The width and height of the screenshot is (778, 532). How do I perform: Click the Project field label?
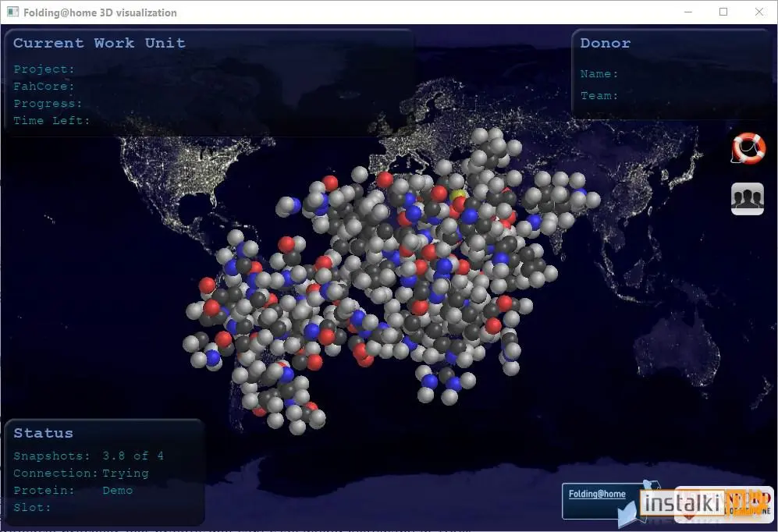click(44, 69)
